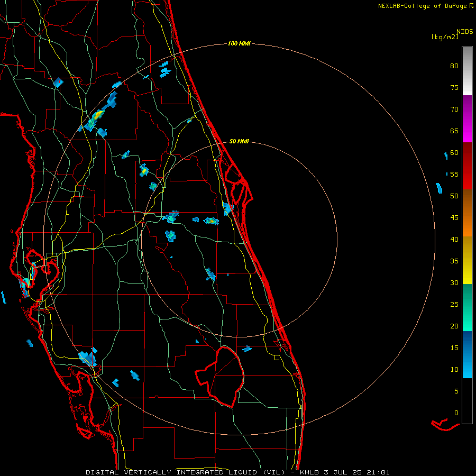The width and height of the screenshot is (476, 476).
Task: Click the color scale value 35
Action: tap(454, 261)
